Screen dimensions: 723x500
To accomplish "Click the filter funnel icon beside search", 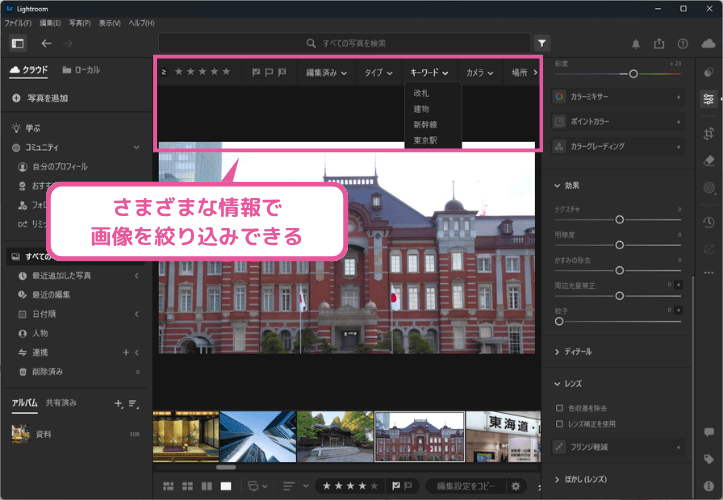I will coord(541,44).
